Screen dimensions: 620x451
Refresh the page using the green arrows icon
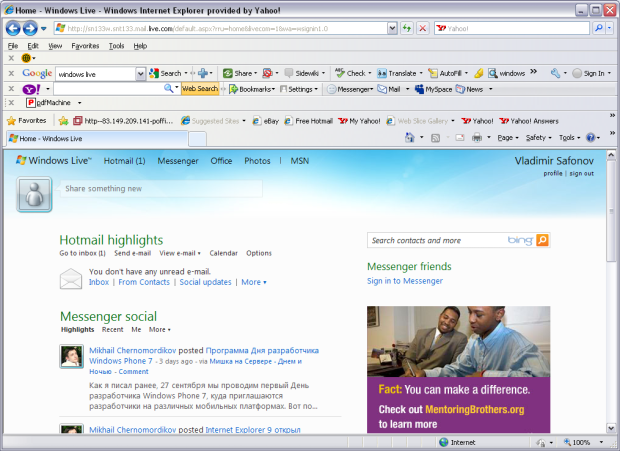(x=406, y=28)
